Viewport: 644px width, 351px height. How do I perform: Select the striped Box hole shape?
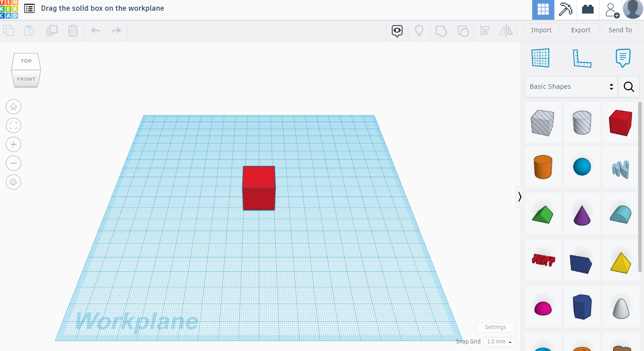(543, 122)
